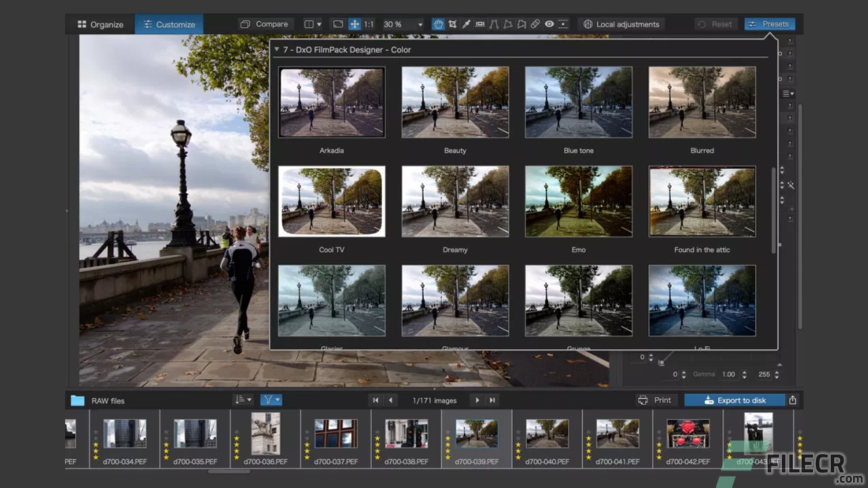The image size is (868, 488).
Task: Apply the Found in the attic preset
Action: point(702,201)
